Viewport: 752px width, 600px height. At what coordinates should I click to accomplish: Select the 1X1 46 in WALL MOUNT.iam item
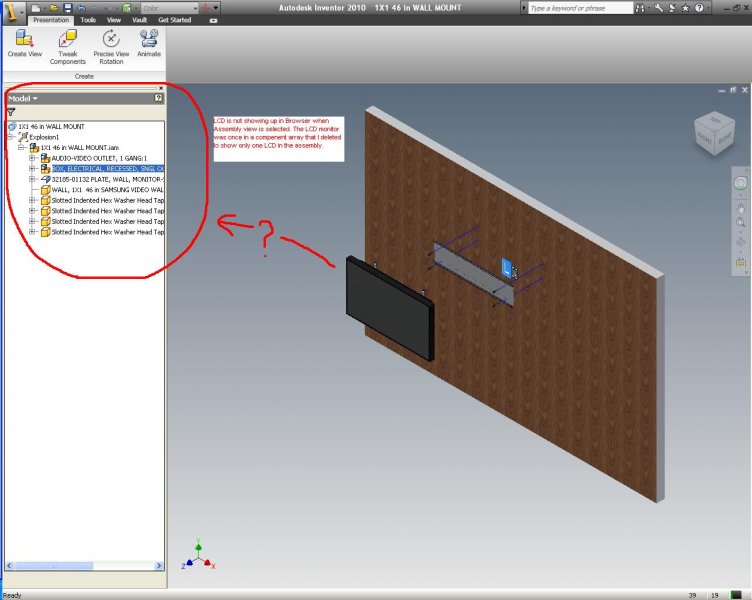[x=80, y=148]
